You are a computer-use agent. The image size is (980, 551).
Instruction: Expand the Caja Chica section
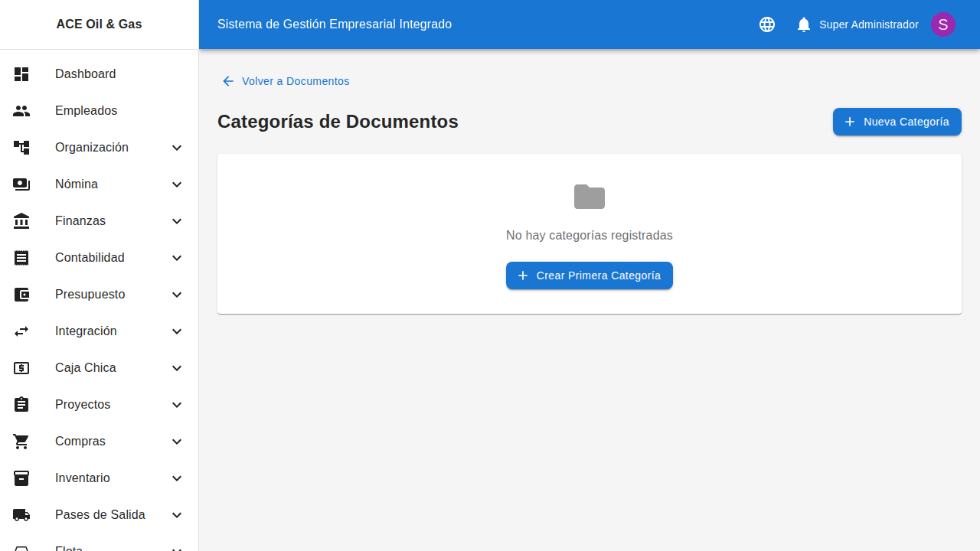(x=177, y=367)
